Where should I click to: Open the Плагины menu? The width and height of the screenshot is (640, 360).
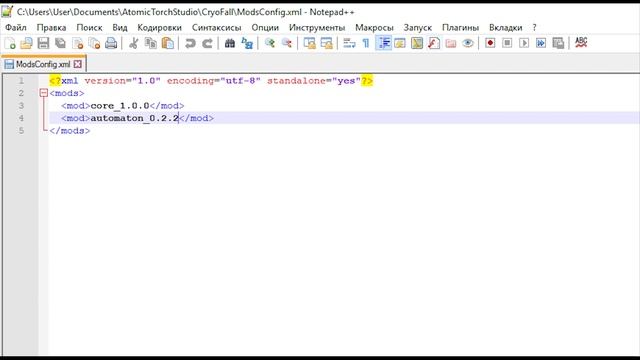coord(460,27)
